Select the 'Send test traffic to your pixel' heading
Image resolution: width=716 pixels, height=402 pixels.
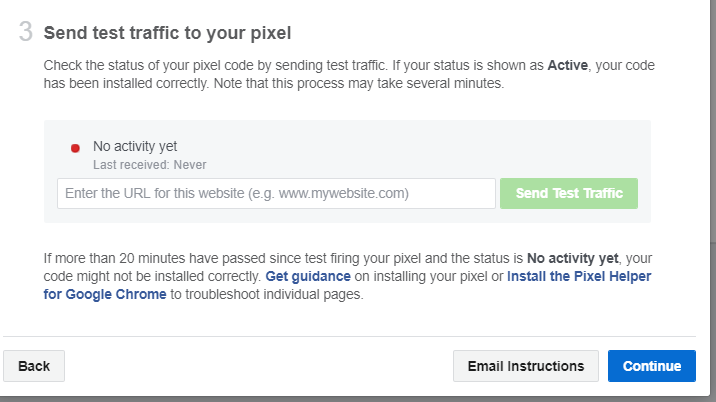[167, 33]
